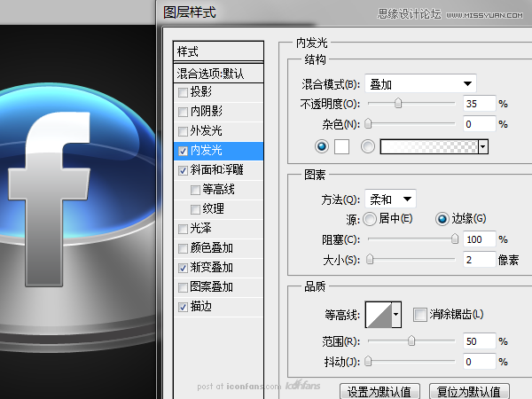532x399 pixels.
Task: Uncheck the 描边 stroke checkbox
Action: point(183,307)
